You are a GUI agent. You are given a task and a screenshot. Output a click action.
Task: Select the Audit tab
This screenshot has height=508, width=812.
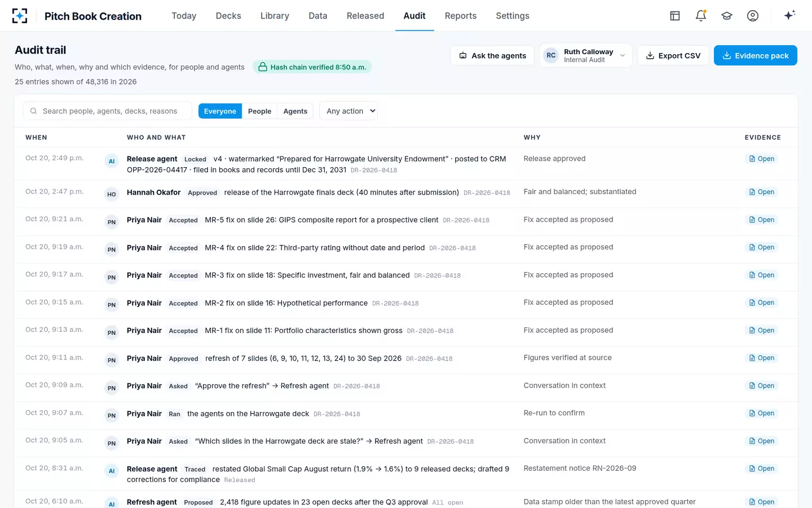[x=414, y=16]
